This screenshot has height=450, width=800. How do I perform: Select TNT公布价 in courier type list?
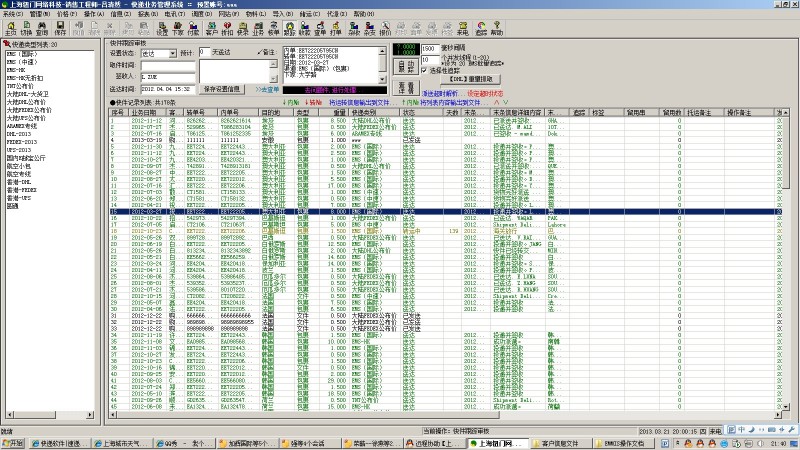(x=20, y=86)
